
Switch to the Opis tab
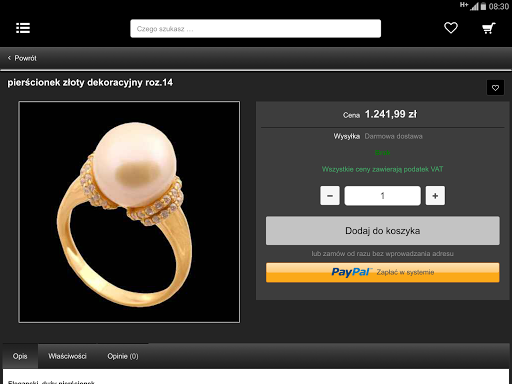[x=20, y=356]
